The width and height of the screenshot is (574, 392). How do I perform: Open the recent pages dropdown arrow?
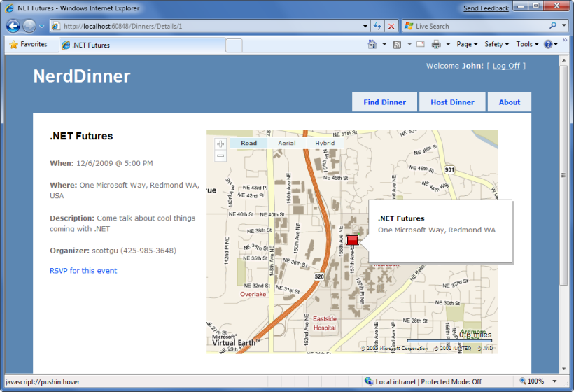pyautogui.click(x=42, y=27)
